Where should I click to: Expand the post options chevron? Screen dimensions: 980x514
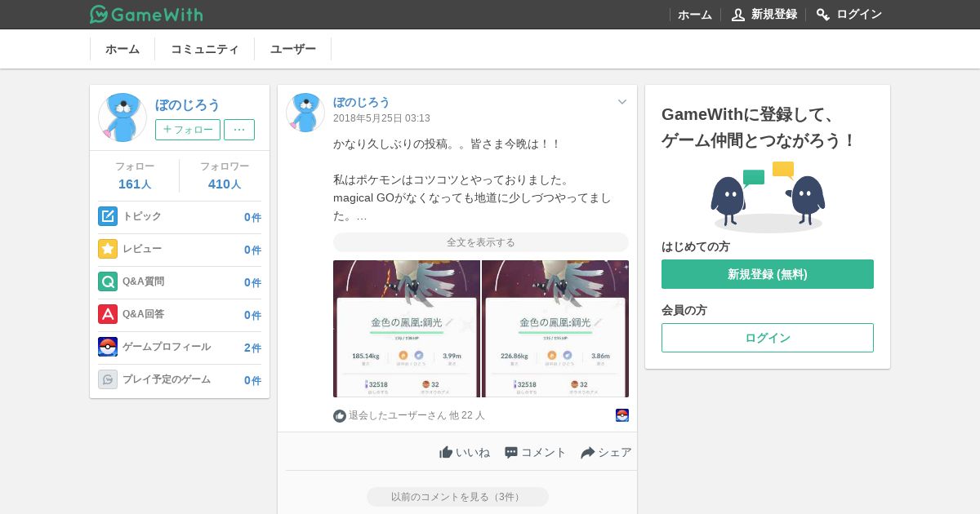coord(622,102)
